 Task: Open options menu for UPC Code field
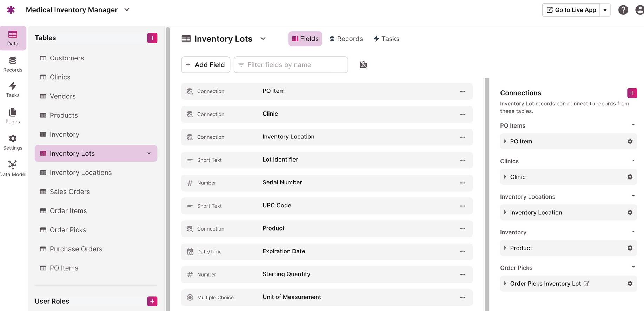pyautogui.click(x=463, y=206)
